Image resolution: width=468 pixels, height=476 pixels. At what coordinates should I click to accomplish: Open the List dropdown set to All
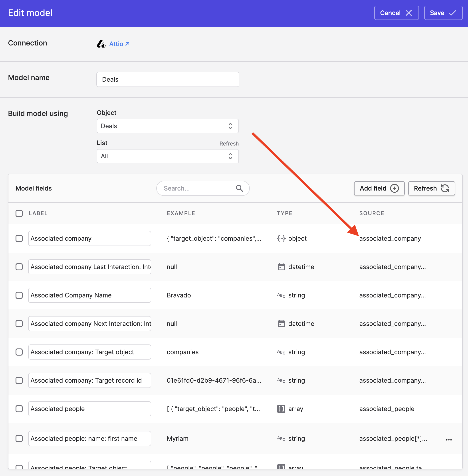(168, 156)
